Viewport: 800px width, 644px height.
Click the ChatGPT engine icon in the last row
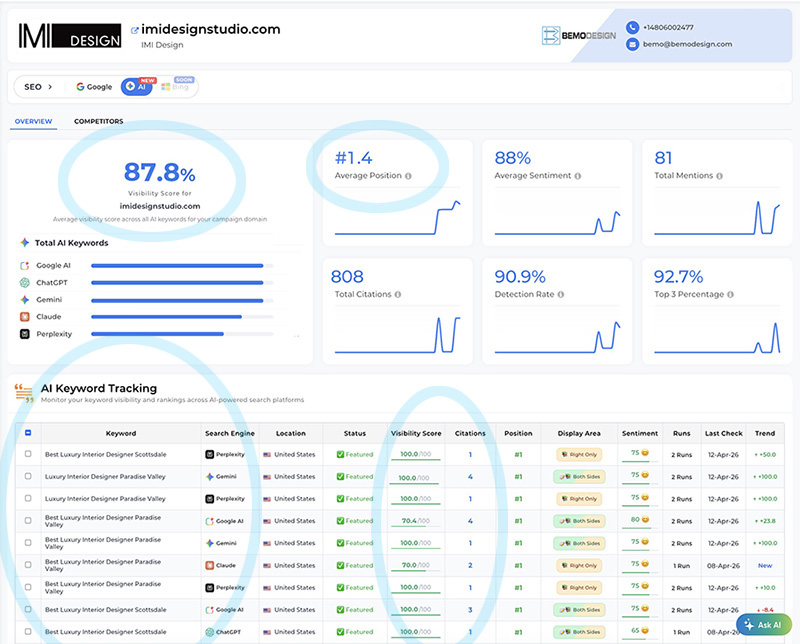tap(209, 632)
